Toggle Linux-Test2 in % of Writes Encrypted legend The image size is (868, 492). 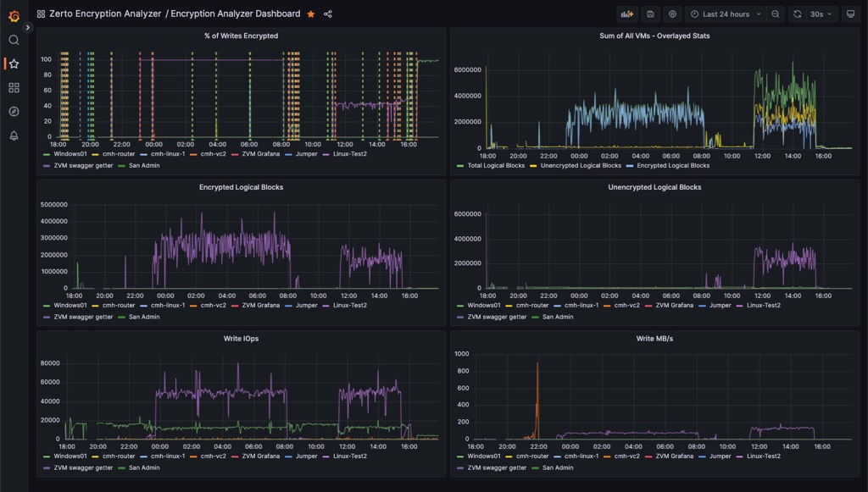(x=350, y=154)
